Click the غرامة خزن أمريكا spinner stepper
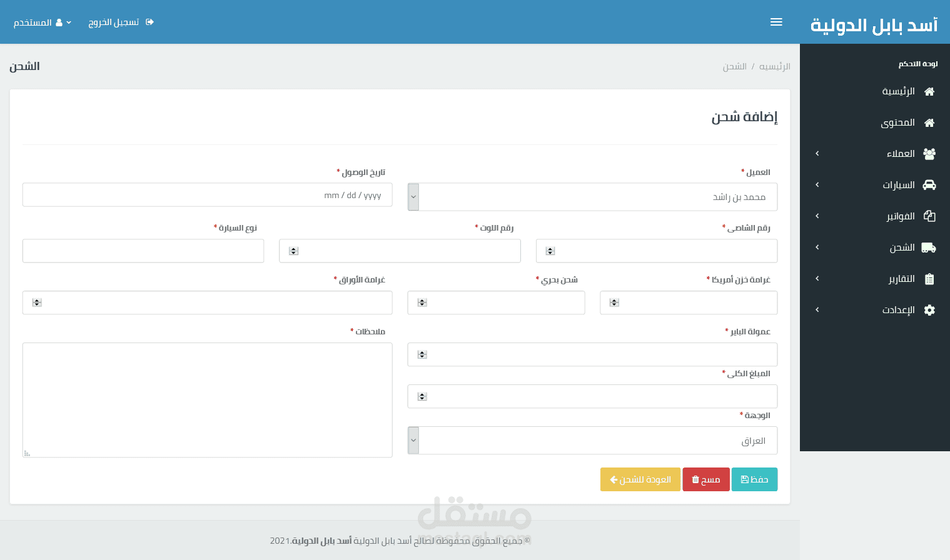This screenshot has height=560, width=950. (614, 302)
